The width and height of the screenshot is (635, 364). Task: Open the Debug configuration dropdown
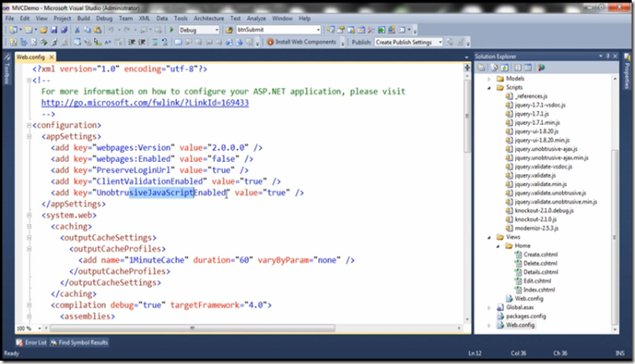click(x=217, y=30)
